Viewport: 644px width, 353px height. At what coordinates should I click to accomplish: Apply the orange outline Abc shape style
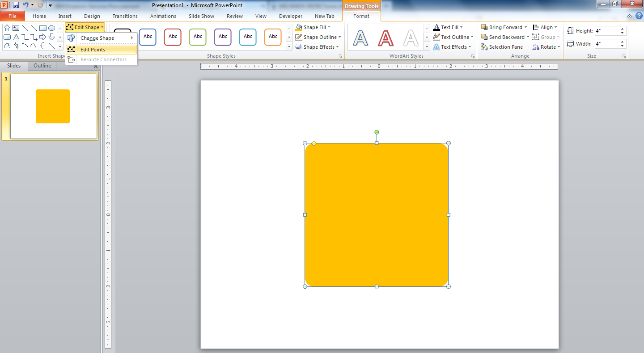tap(273, 37)
